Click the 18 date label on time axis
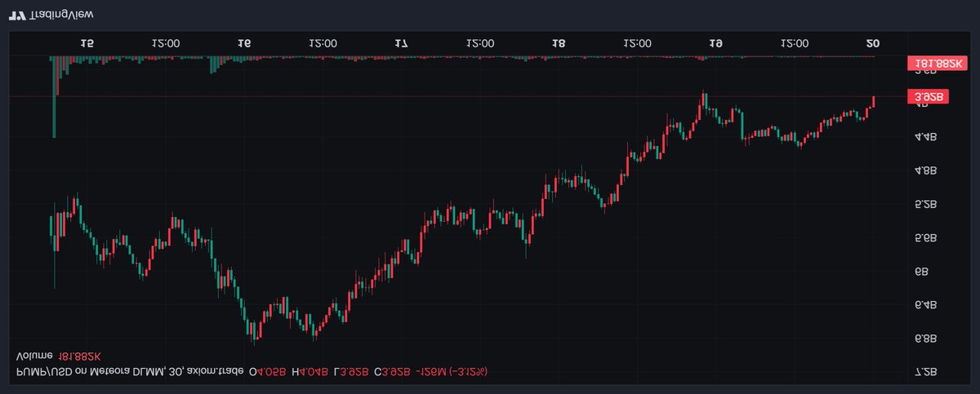This screenshot has width=980, height=394. (x=559, y=42)
